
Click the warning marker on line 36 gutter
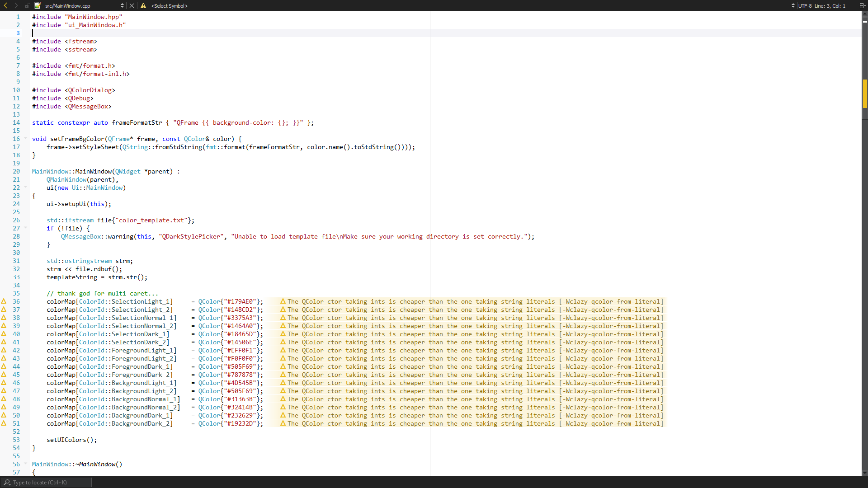[4, 301]
